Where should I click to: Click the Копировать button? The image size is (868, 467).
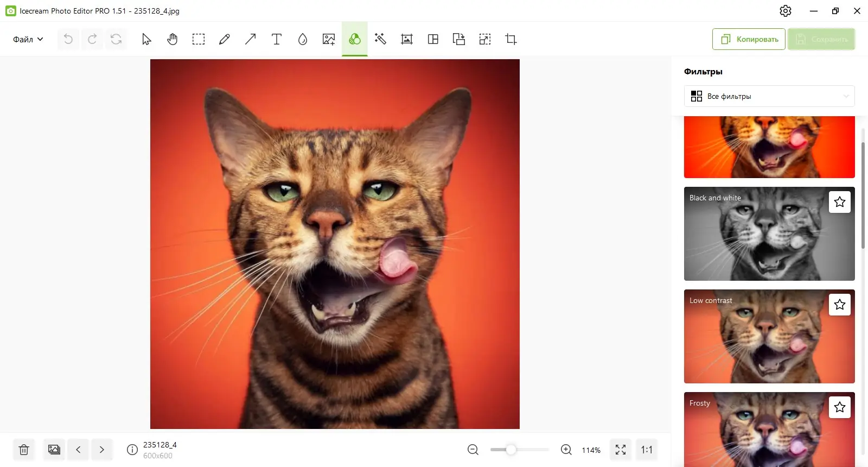pos(749,39)
